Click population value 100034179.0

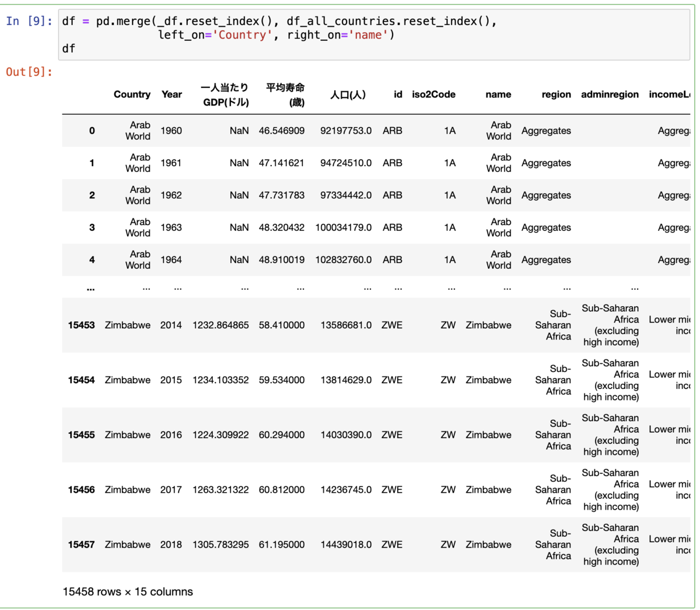[x=344, y=227]
